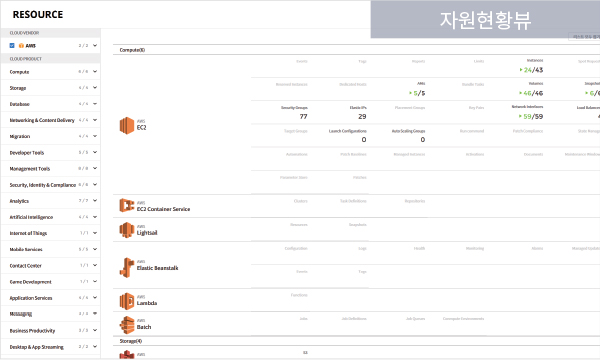Expand the Storage product category
Viewport: 600px width, 360px height.
tap(95, 88)
